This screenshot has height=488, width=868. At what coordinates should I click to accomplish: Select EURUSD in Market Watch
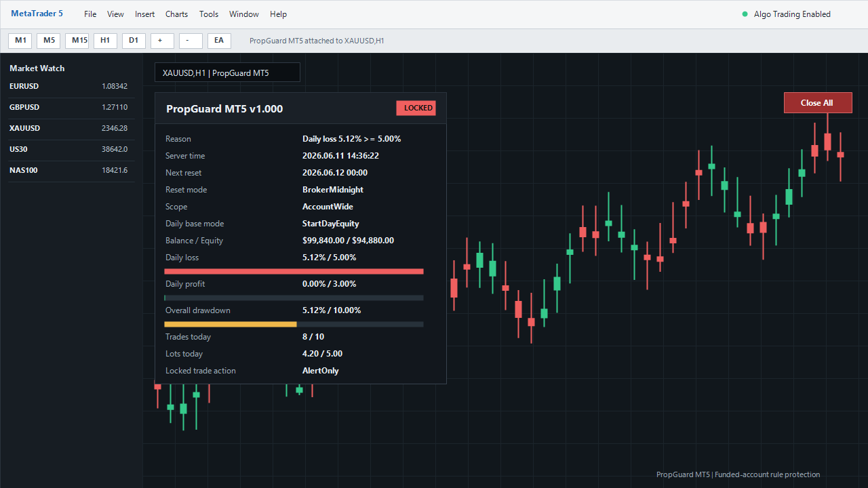pyautogui.click(x=71, y=87)
